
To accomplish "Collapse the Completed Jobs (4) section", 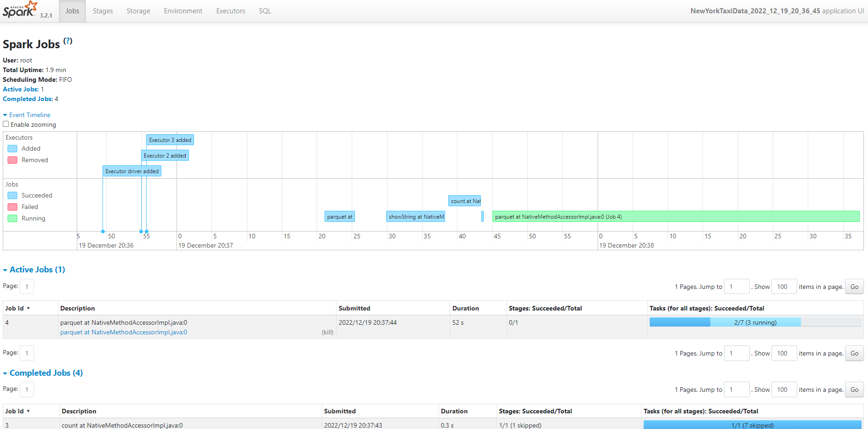I will click(x=43, y=373).
